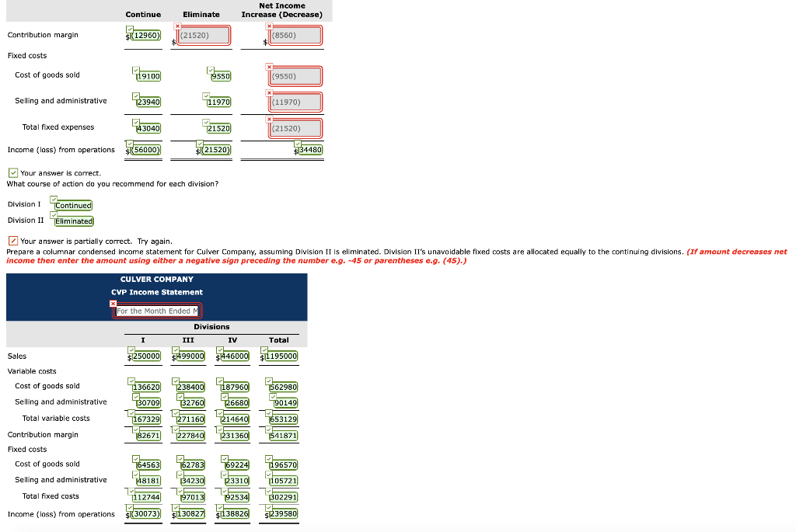Click the Division I fixed Cost of goods sold field 64563
796x532 pixels.
click(x=148, y=465)
